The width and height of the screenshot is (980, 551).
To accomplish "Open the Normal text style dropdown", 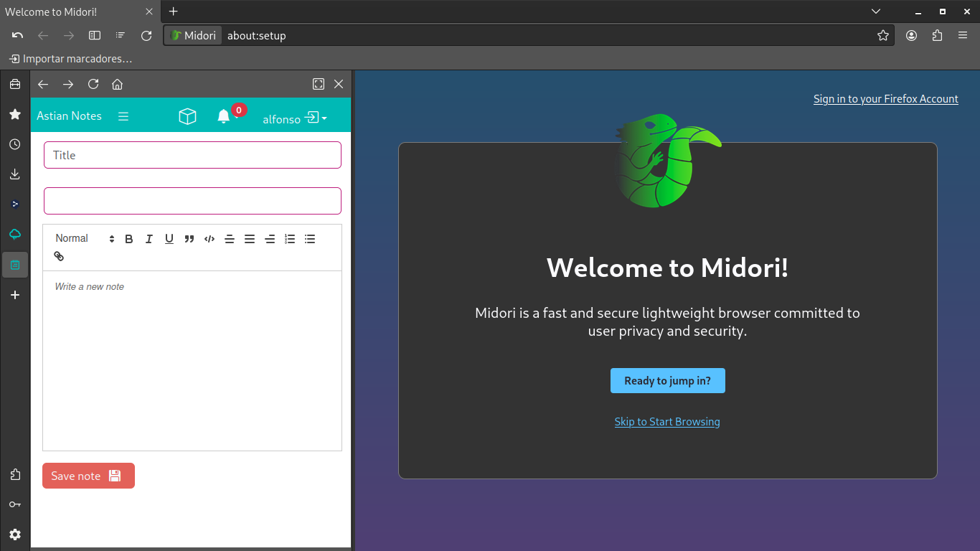I will [x=85, y=239].
